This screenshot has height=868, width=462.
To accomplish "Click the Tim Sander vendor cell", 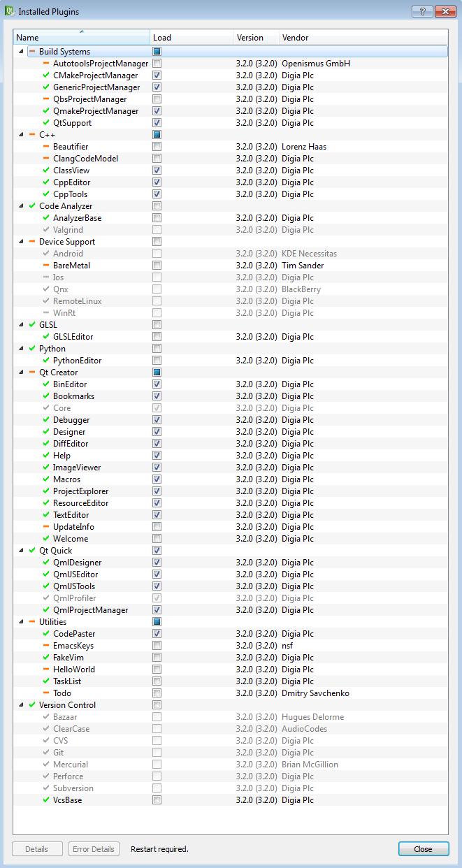I will click(303, 266).
